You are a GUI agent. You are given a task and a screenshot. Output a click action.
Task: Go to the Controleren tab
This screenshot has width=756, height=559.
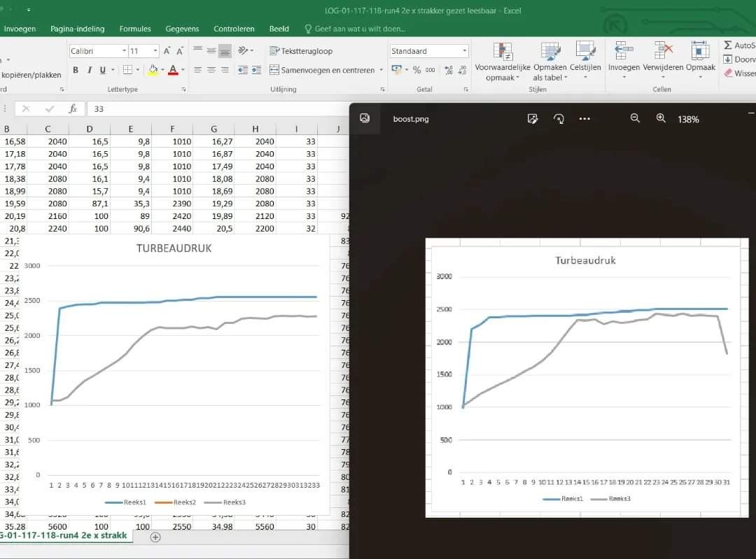click(234, 29)
